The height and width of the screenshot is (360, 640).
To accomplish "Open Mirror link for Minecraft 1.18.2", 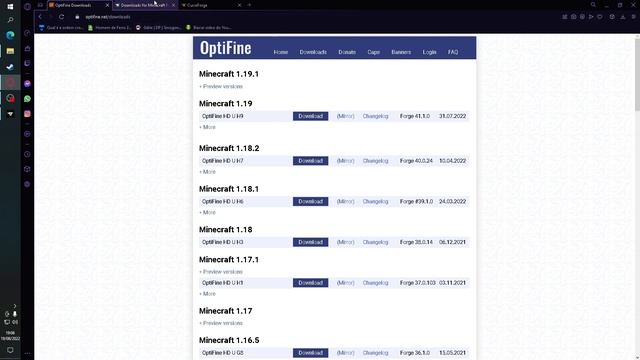I will [345, 161].
